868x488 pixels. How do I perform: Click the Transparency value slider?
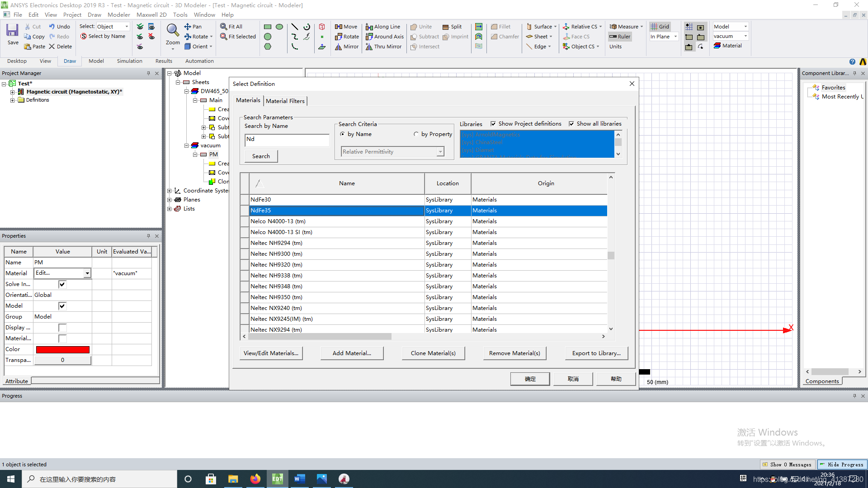pyautogui.click(x=62, y=360)
